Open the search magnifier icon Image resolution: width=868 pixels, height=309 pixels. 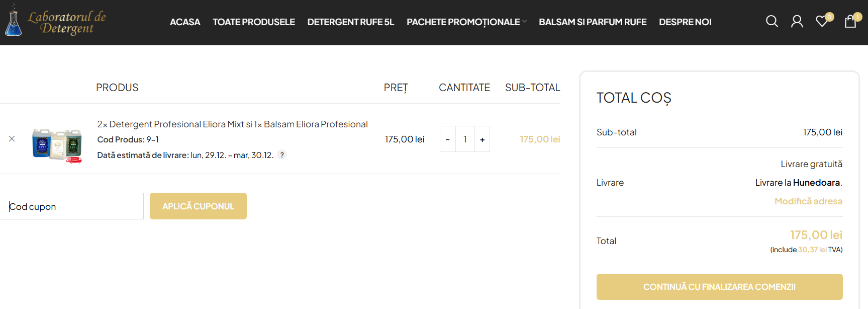[x=771, y=21]
